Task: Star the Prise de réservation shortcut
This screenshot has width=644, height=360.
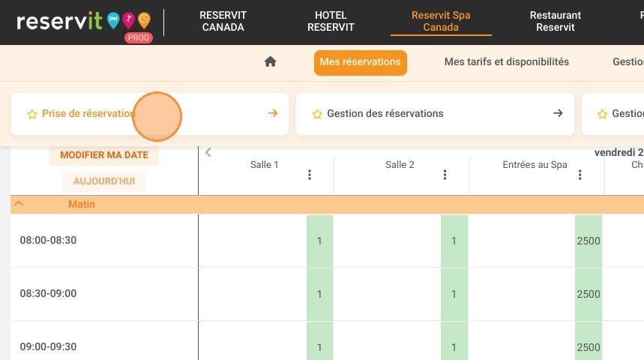Action: click(32, 114)
